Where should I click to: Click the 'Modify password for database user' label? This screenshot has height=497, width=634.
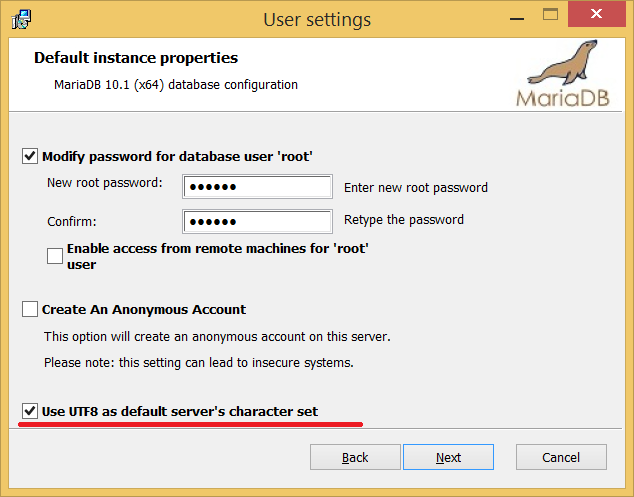click(178, 156)
